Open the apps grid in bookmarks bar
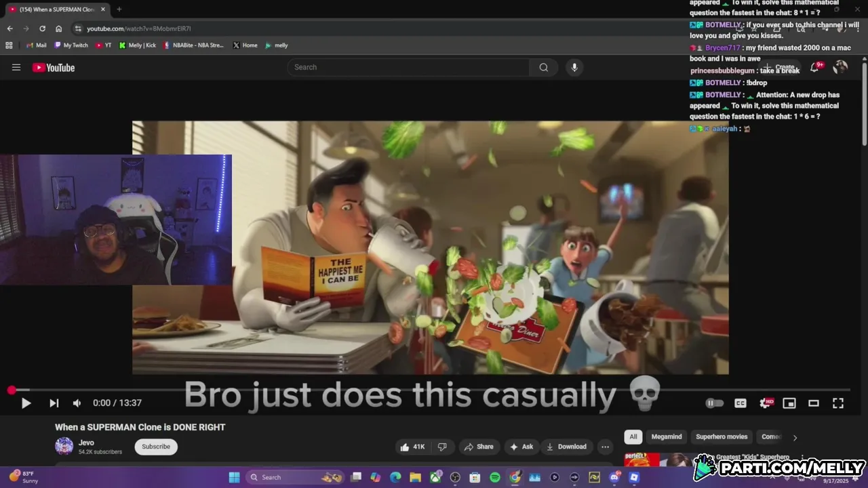Screen dimensions: 868x488 [9, 45]
